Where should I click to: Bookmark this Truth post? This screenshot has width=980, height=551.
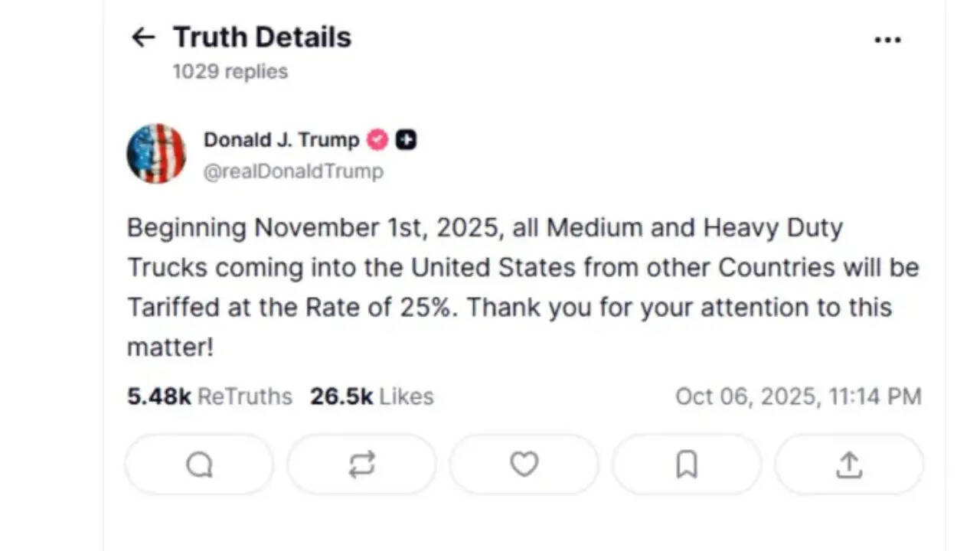(687, 465)
